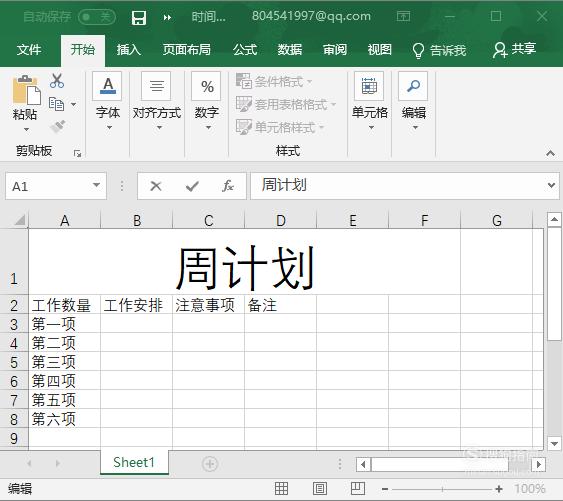Image resolution: width=563 pixels, height=501 pixels.
Task: Click the Format Painter brush icon
Action: (58, 126)
